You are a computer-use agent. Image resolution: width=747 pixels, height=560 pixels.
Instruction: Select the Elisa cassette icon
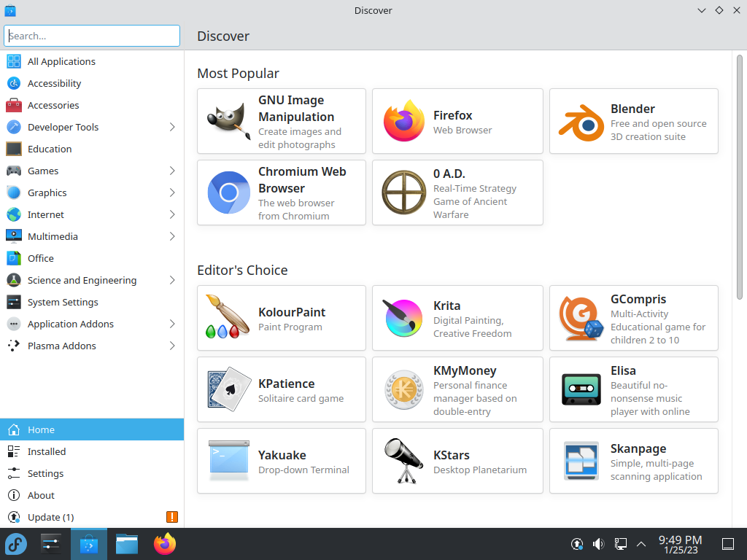pos(581,389)
